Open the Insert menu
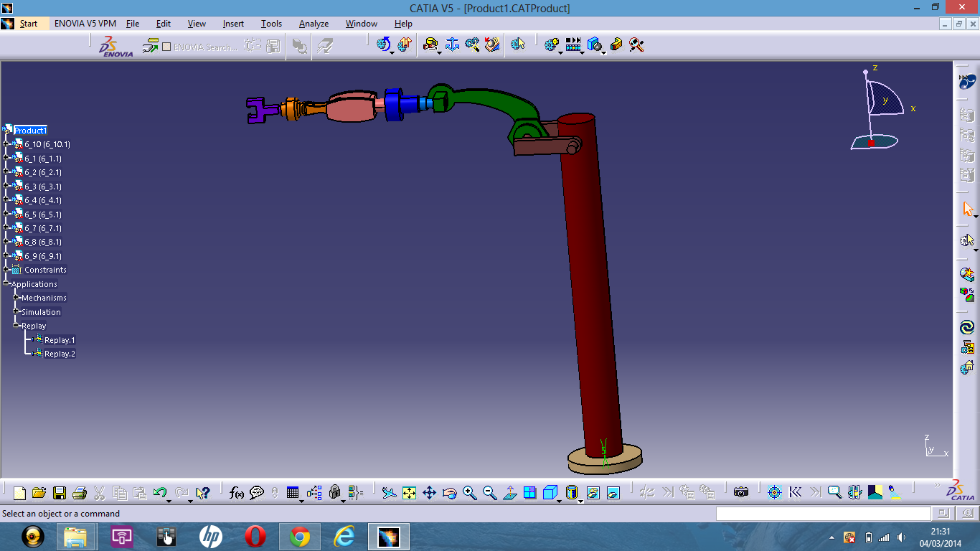Screen dimensions: 980x551 tap(233, 24)
